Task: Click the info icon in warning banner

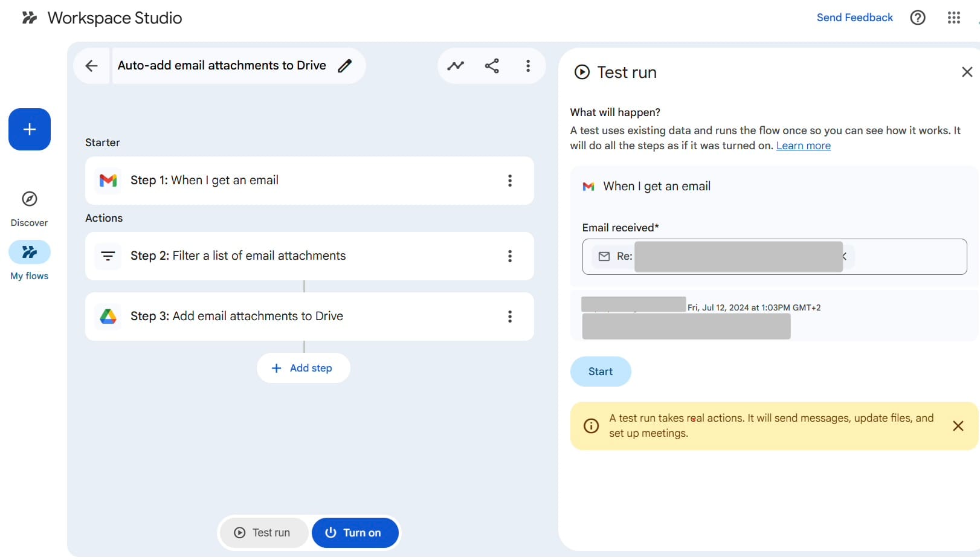Action: [x=592, y=426]
